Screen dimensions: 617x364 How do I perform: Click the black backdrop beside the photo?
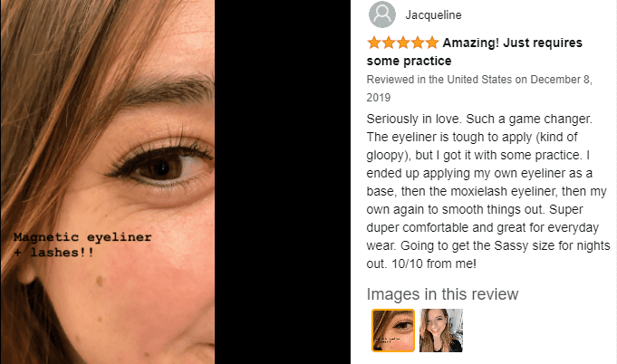(x=283, y=182)
